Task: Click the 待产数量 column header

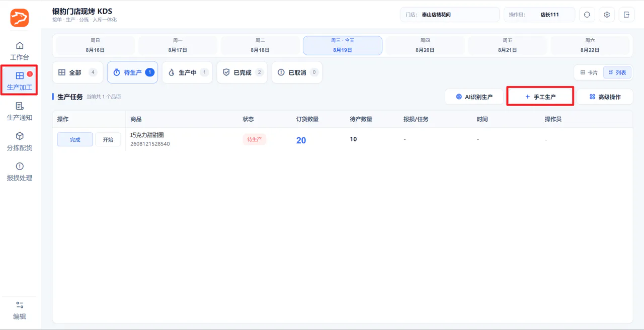Action: pyautogui.click(x=361, y=119)
